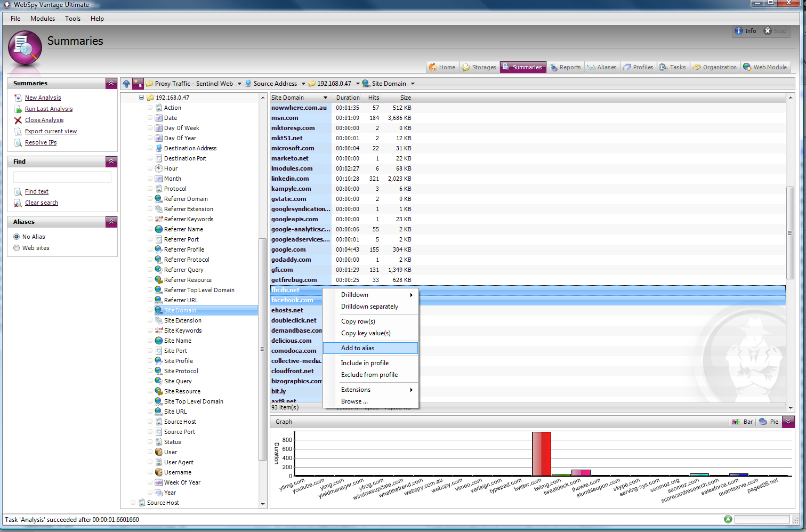The width and height of the screenshot is (806, 532).
Task: Click the Stop button in top right
Action: coord(775,31)
